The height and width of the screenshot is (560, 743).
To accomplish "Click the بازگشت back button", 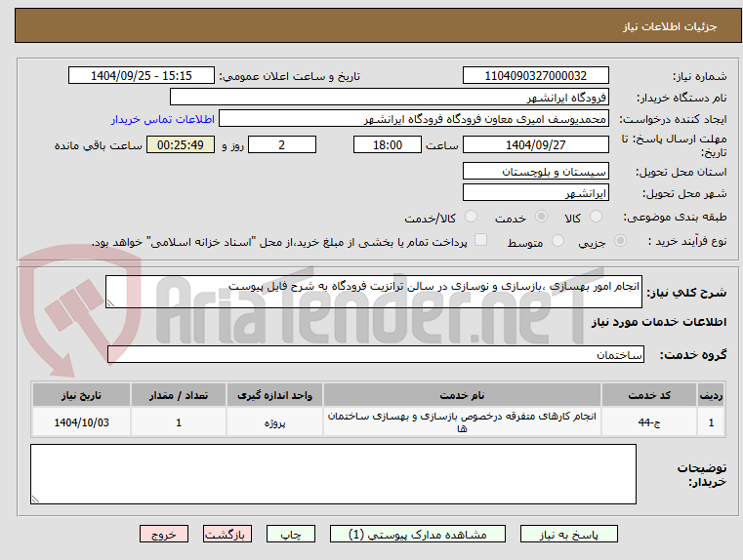I will click(x=227, y=534).
